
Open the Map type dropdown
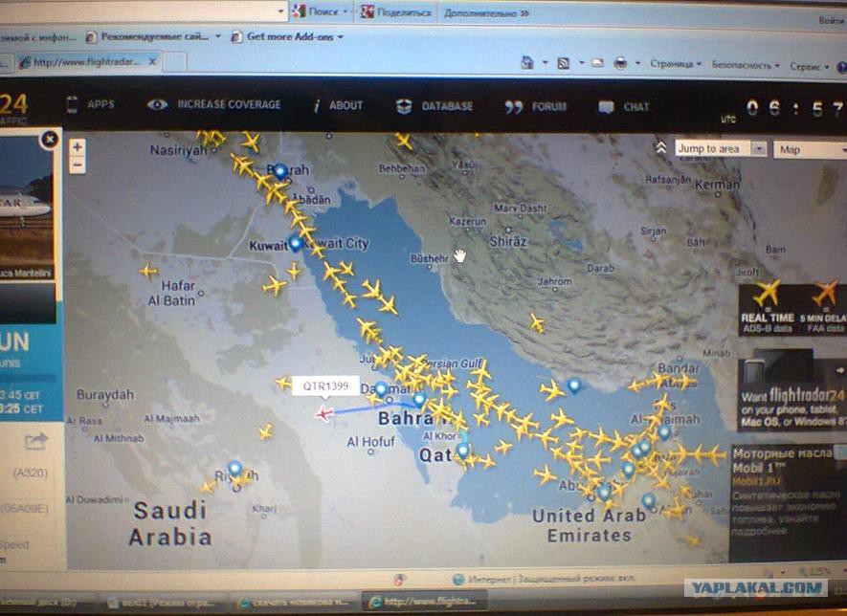point(811,149)
